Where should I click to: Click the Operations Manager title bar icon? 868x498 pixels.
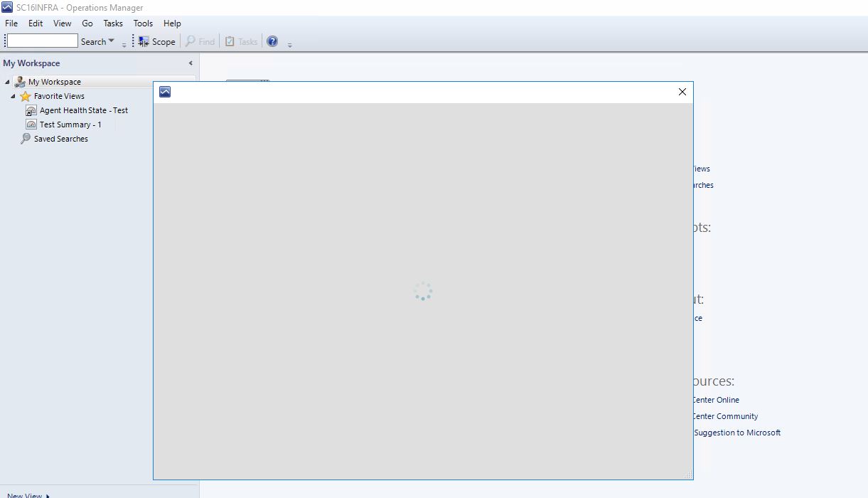[x=7, y=8]
